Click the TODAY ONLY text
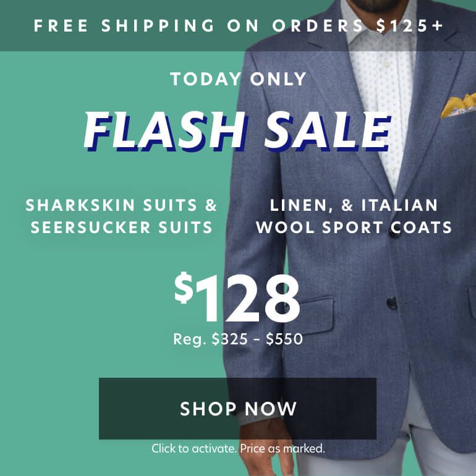The height and width of the screenshot is (476, 476). pyautogui.click(x=238, y=79)
